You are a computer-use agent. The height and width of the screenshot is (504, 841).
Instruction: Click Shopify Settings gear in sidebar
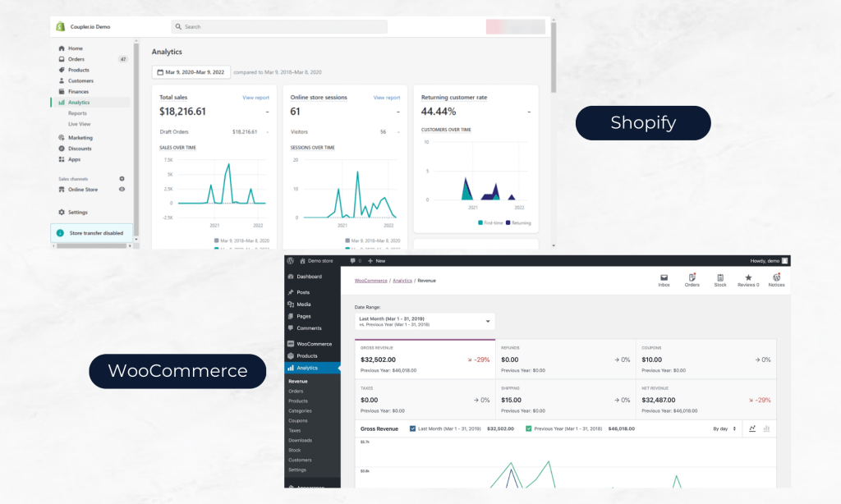point(62,212)
